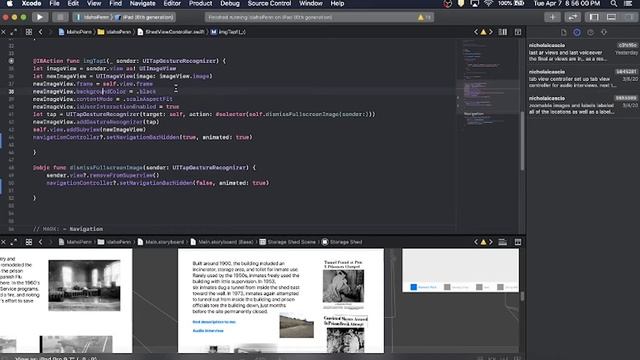Close the storyboard editor pane
Viewport: 640px width, 360px height.
coord(4,242)
